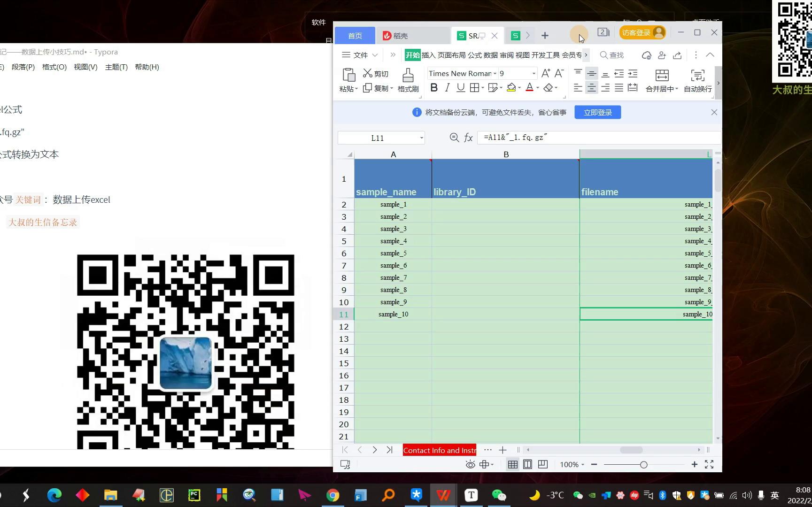Open the 首页 home tab

tap(355, 36)
